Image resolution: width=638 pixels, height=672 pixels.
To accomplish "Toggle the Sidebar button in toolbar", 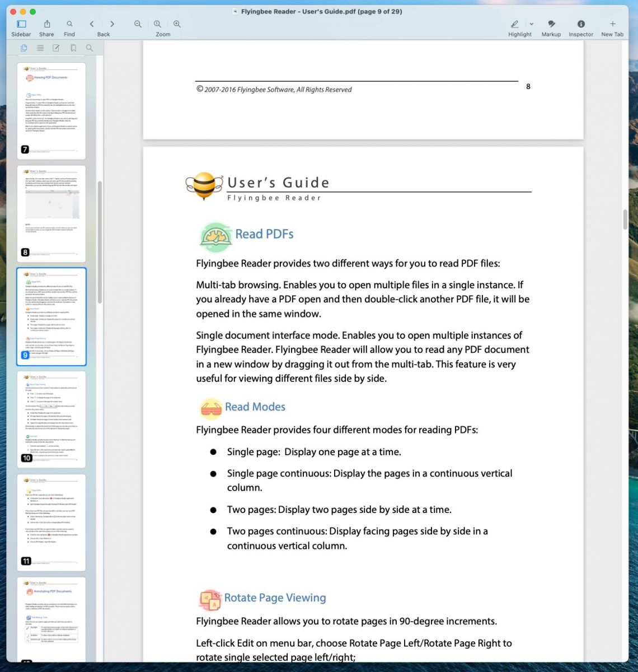I will 21,24.
